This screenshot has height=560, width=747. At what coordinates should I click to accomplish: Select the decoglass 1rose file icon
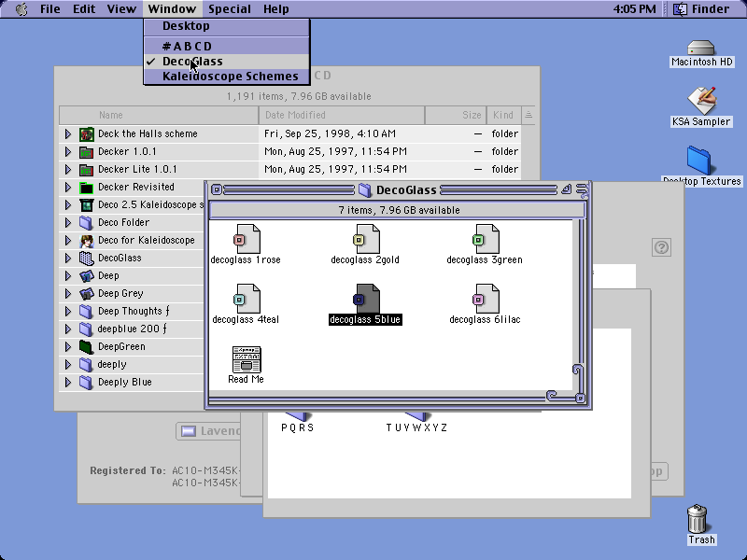[247, 239]
